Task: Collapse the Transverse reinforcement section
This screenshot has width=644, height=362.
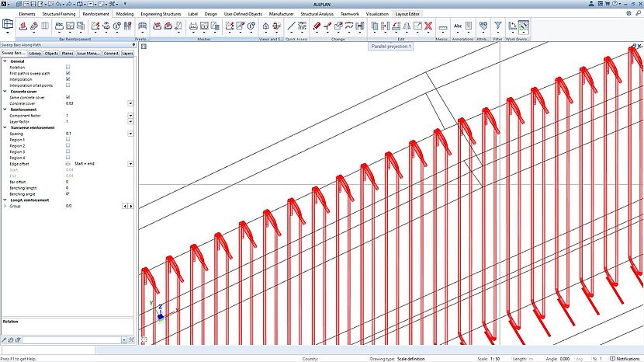Action: pyautogui.click(x=5, y=127)
